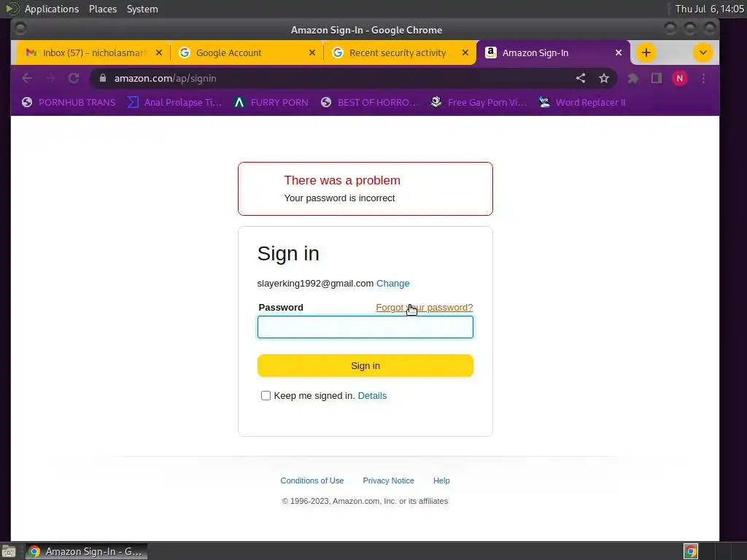Image resolution: width=747 pixels, height=560 pixels.
Task: Open a new tab with plus button
Action: (x=646, y=52)
